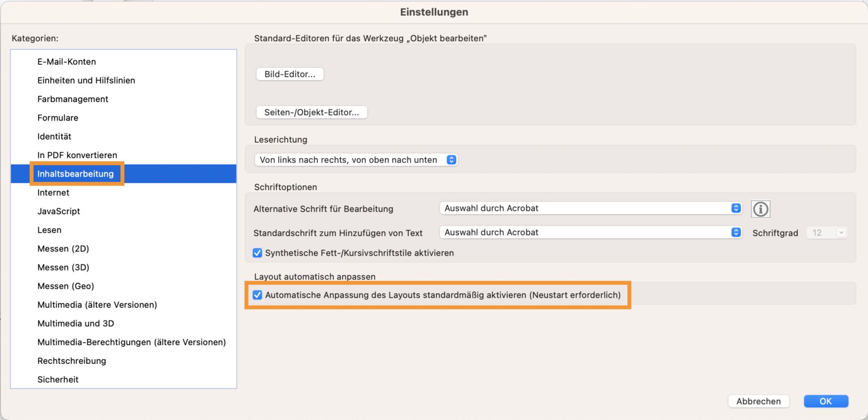This screenshot has height=420, width=868.
Task: Uncheck automatische Anpassung des Layouts
Action: (x=257, y=295)
